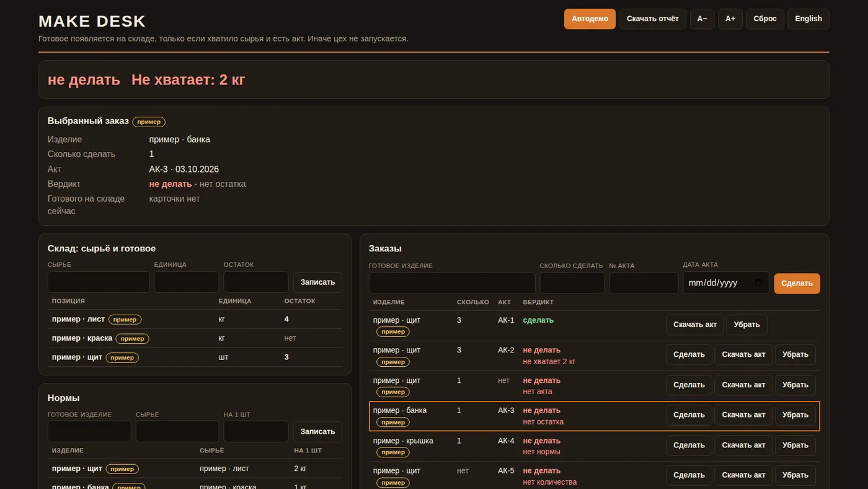The height and width of the screenshot is (489, 868).
Task: Run Сделать for order АК-2
Action: click(689, 355)
